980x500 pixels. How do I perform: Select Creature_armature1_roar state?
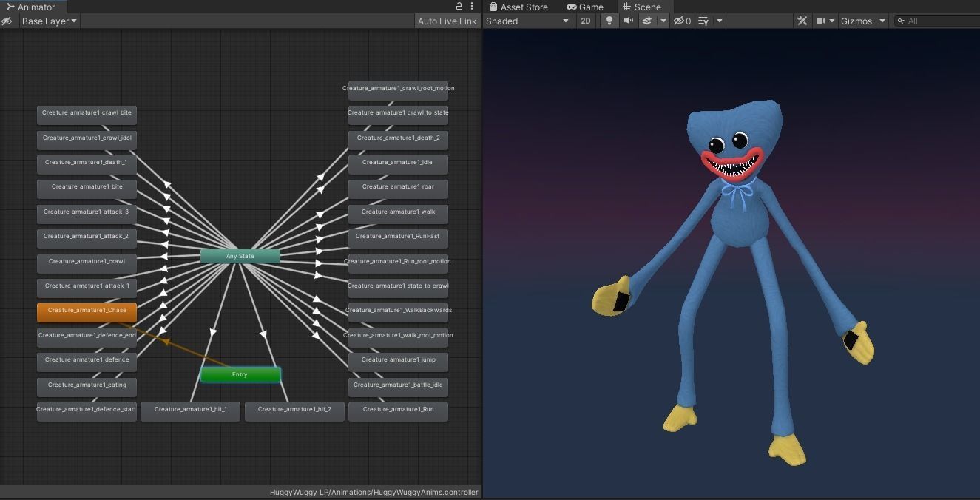point(398,188)
